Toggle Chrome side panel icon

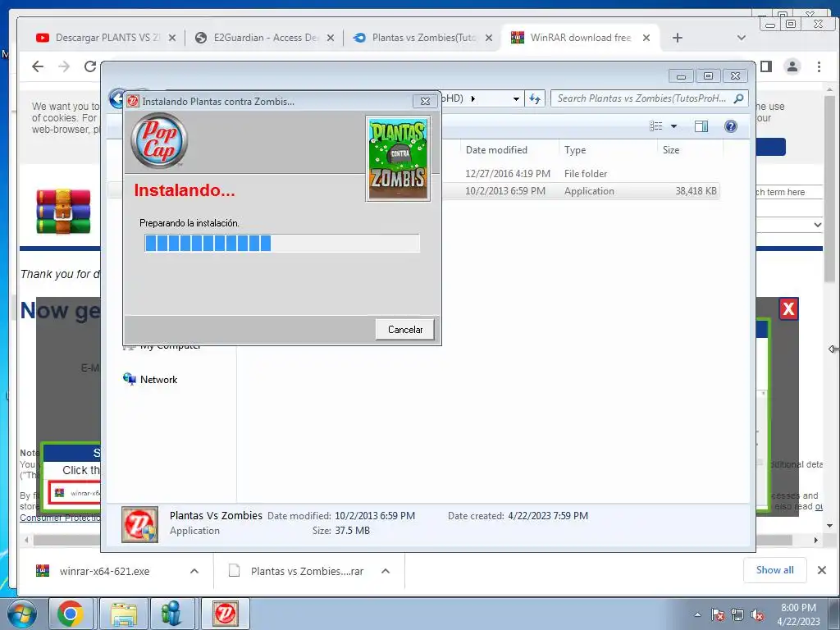tap(766, 66)
